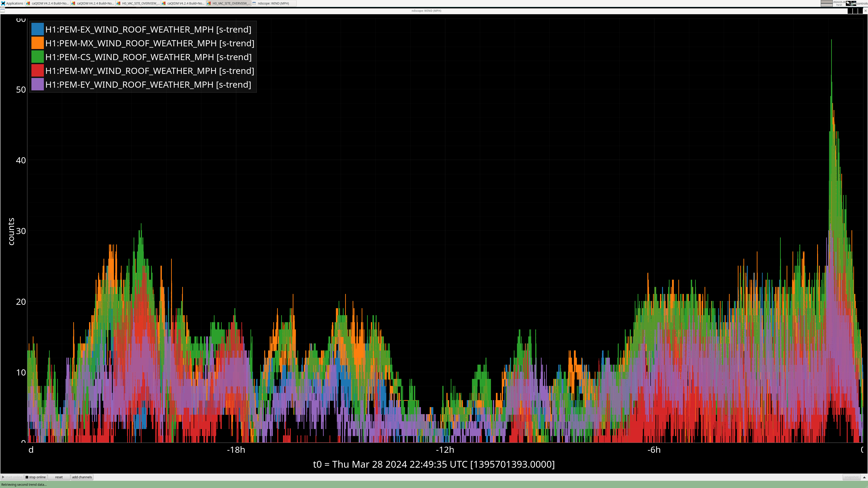Toggle the H1:PEM-EX_WIND_ROOF_WEATHER_MPH legend entry
The width and height of the screenshot is (868, 488).
tap(148, 29)
